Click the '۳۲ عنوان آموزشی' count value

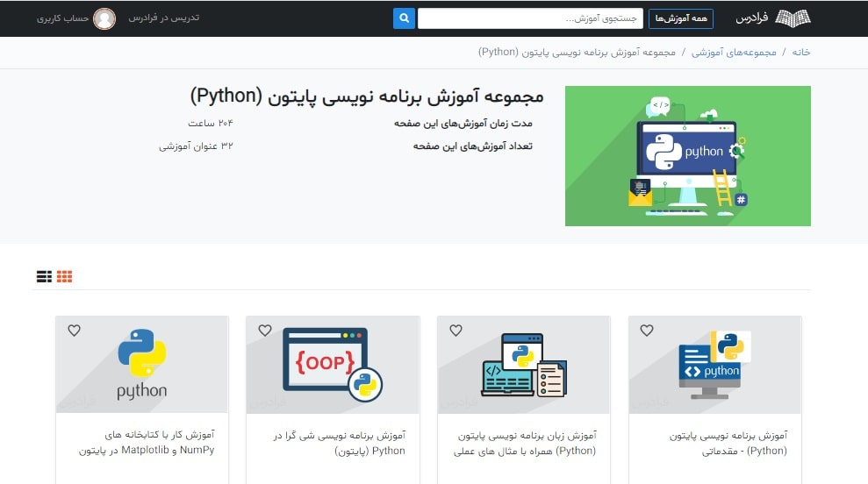coord(196,146)
